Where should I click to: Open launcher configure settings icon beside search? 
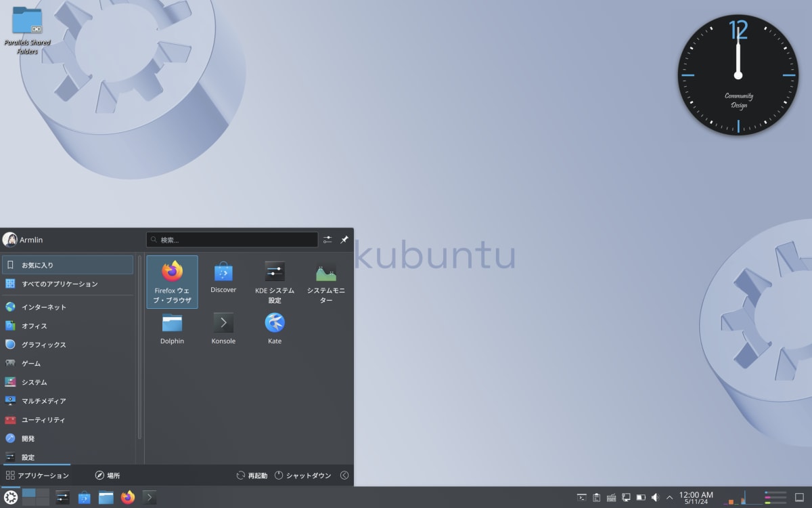(328, 240)
